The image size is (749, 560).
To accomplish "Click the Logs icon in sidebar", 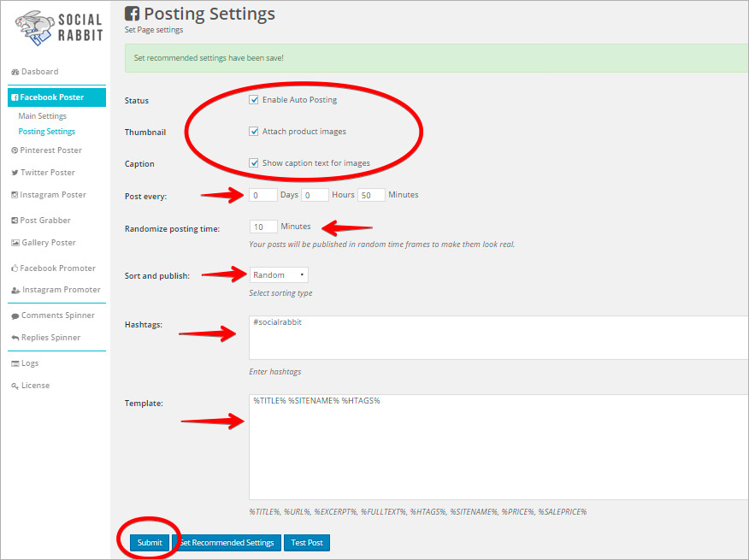I will pyautogui.click(x=15, y=363).
